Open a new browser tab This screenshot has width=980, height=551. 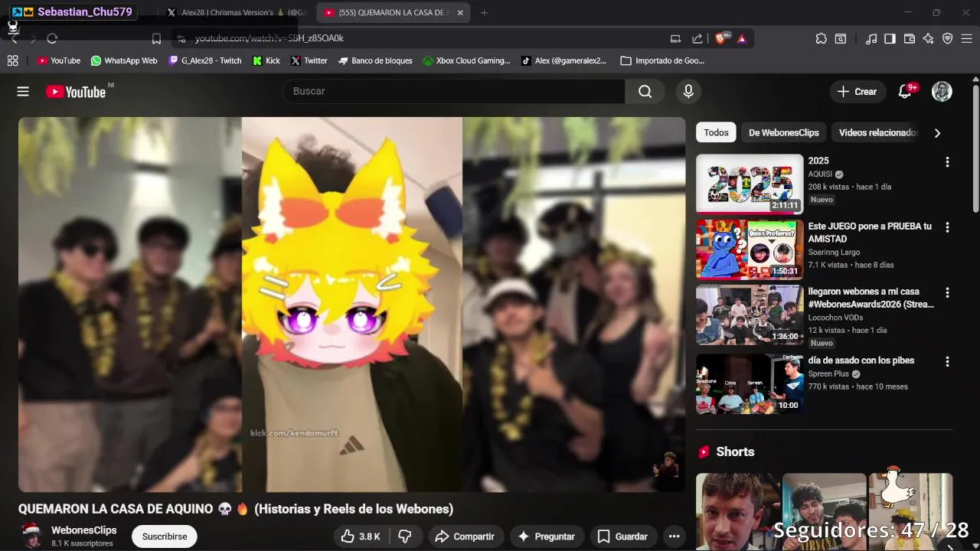pyautogui.click(x=484, y=12)
